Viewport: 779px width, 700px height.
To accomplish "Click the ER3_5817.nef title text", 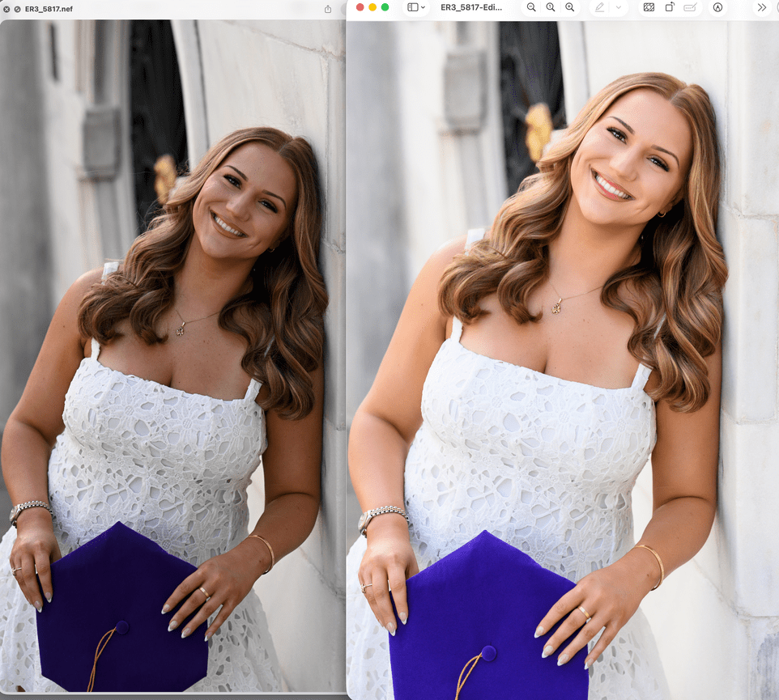I will click(49, 9).
